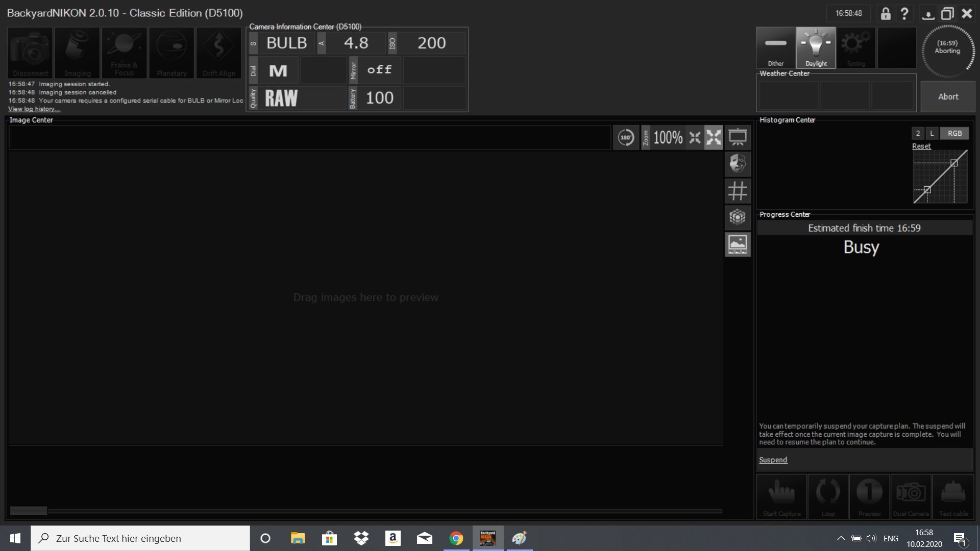Select the RGB histogram tab
Screen dimensions: 980x551
tap(954, 133)
